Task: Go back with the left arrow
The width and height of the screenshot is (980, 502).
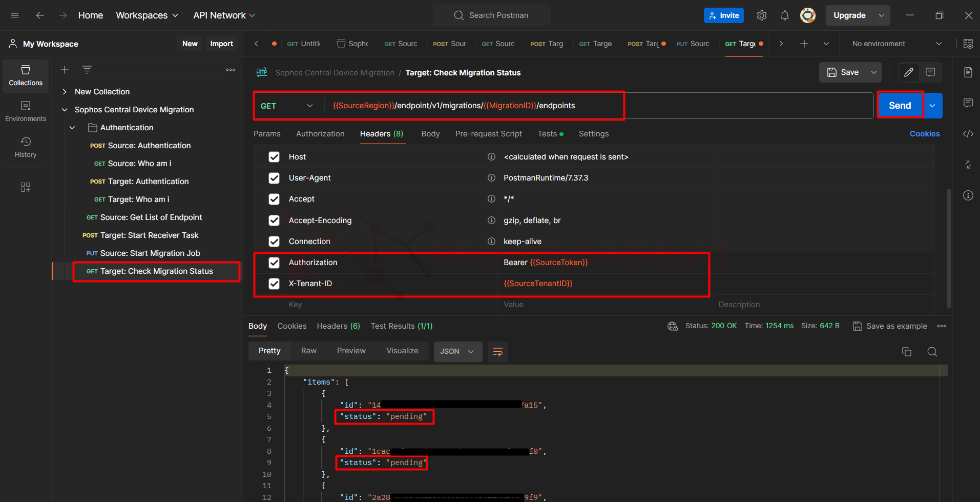Action: pyautogui.click(x=40, y=15)
